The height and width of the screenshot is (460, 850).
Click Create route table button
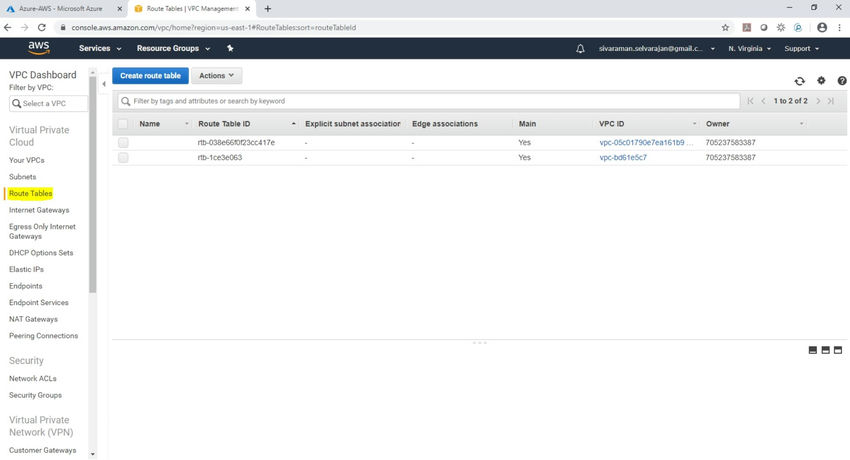coord(150,76)
